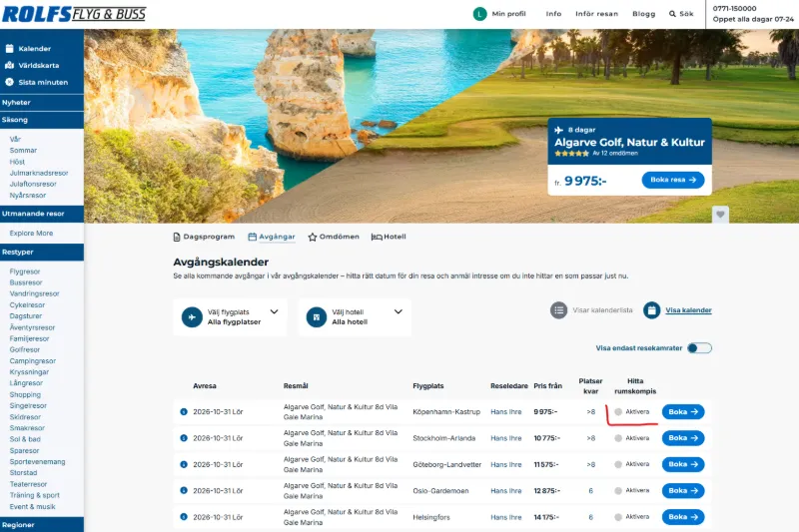Image resolution: width=799 pixels, height=532 pixels.
Task: Open Hans Ihre on Köpenhamn-Kastrup row
Action: [506, 412]
